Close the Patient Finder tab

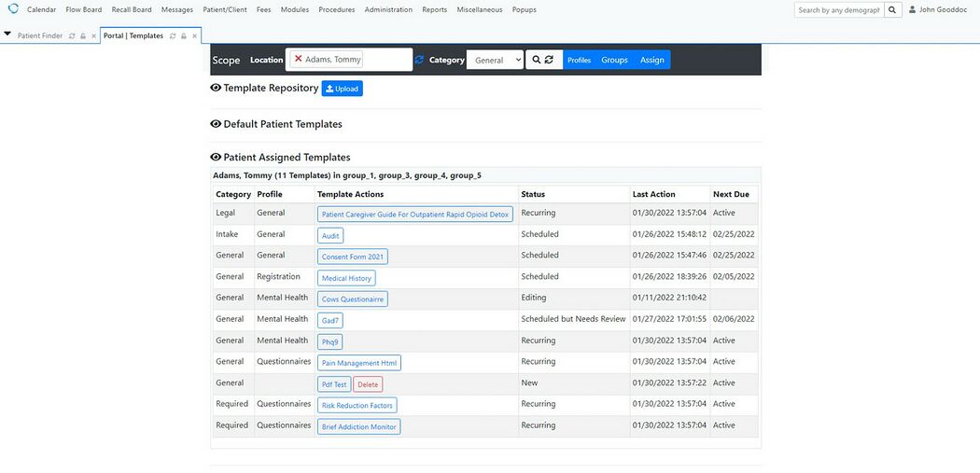click(x=93, y=36)
